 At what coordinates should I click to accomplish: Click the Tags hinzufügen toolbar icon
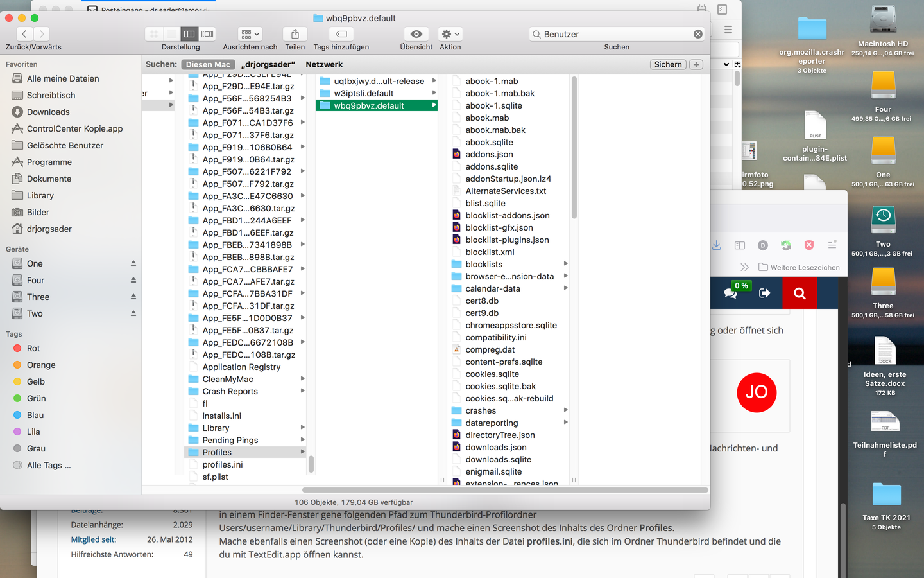point(341,34)
